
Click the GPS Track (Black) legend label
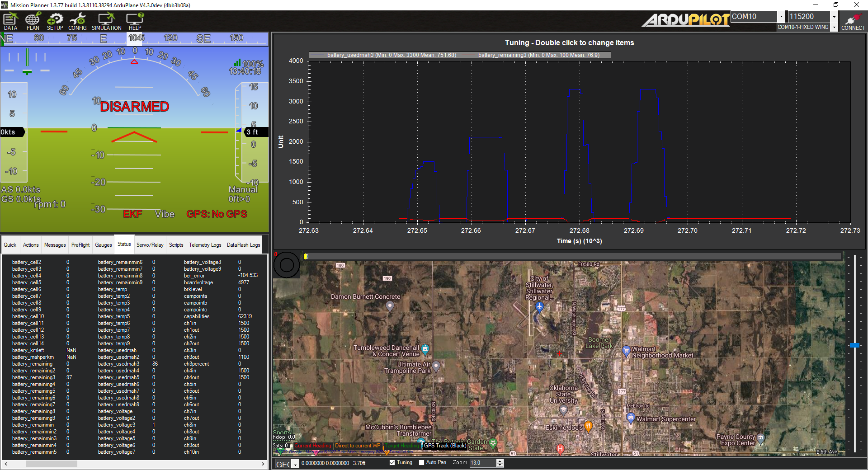pos(445,446)
